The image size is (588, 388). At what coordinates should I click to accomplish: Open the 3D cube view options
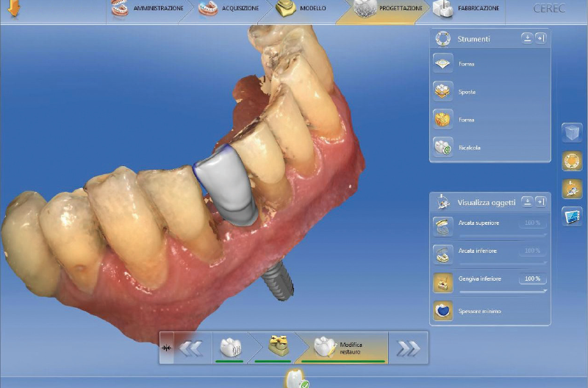(x=572, y=133)
